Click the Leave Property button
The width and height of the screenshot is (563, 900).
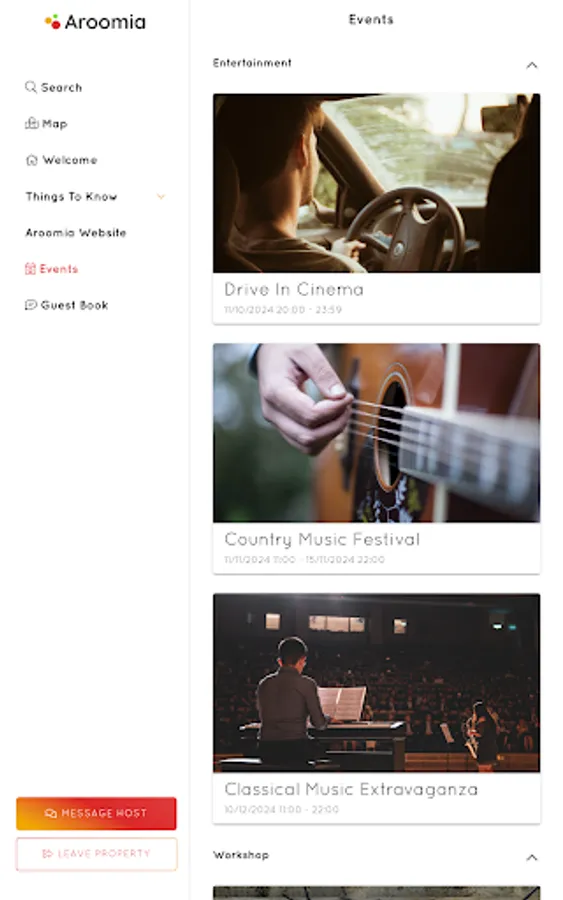[96, 854]
